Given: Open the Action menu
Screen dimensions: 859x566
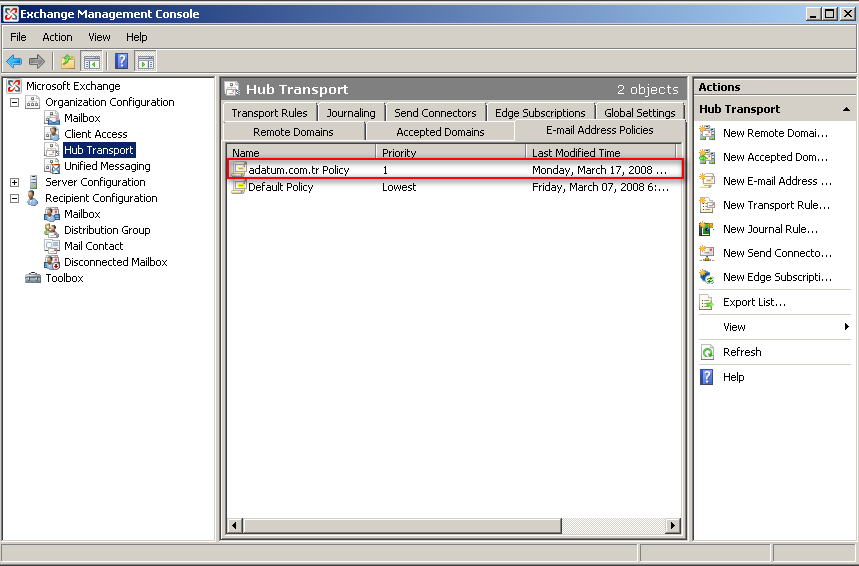Looking at the screenshot, I should 57,37.
